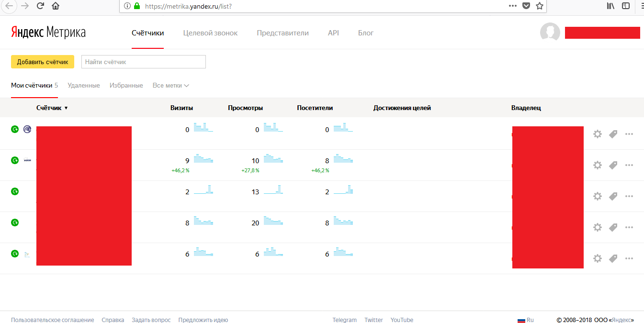Click tag icon for counter with 9 visits
This screenshot has width=644, height=323.
click(x=613, y=165)
